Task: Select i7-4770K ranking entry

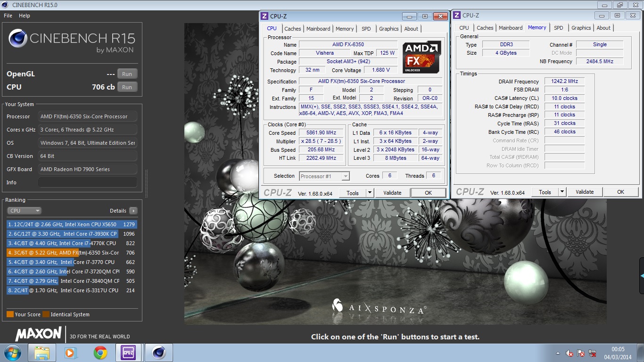Action: point(72,243)
